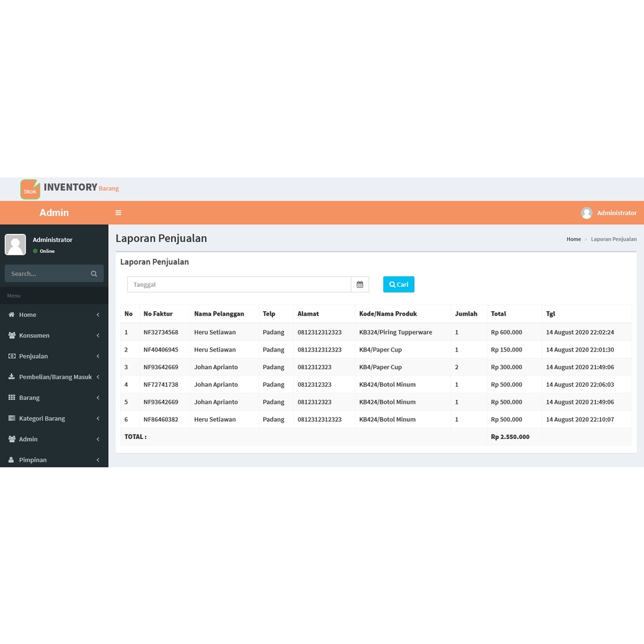Focus the Tanggal date input field
The height and width of the screenshot is (644, 644).
pos(239,284)
